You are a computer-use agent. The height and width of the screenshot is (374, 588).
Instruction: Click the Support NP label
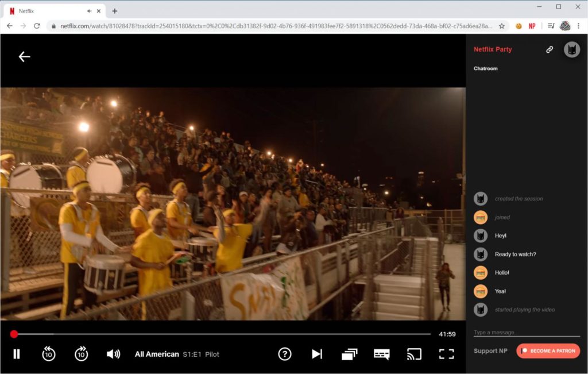(490, 351)
